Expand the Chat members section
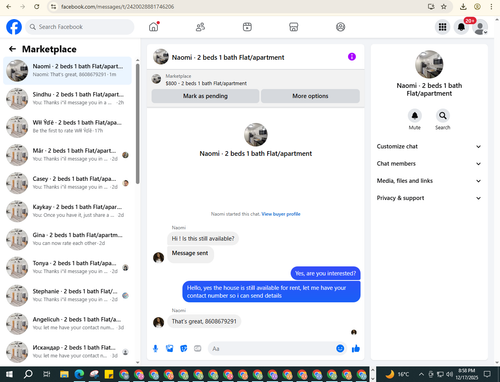 coord(429,164)
